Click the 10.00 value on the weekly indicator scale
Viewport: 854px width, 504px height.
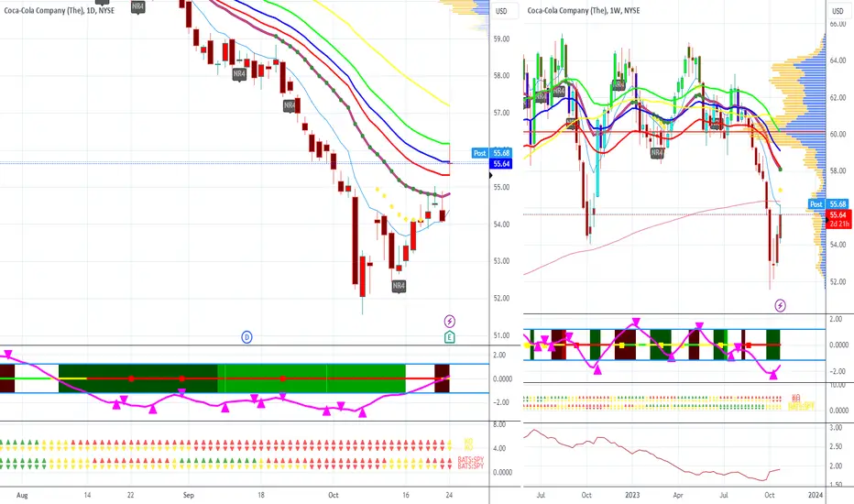[838, 385]
